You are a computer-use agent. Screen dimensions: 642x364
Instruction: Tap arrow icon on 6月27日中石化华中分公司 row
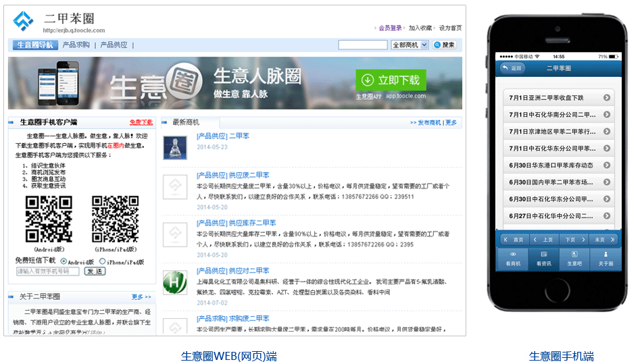(x=607, y=216)
